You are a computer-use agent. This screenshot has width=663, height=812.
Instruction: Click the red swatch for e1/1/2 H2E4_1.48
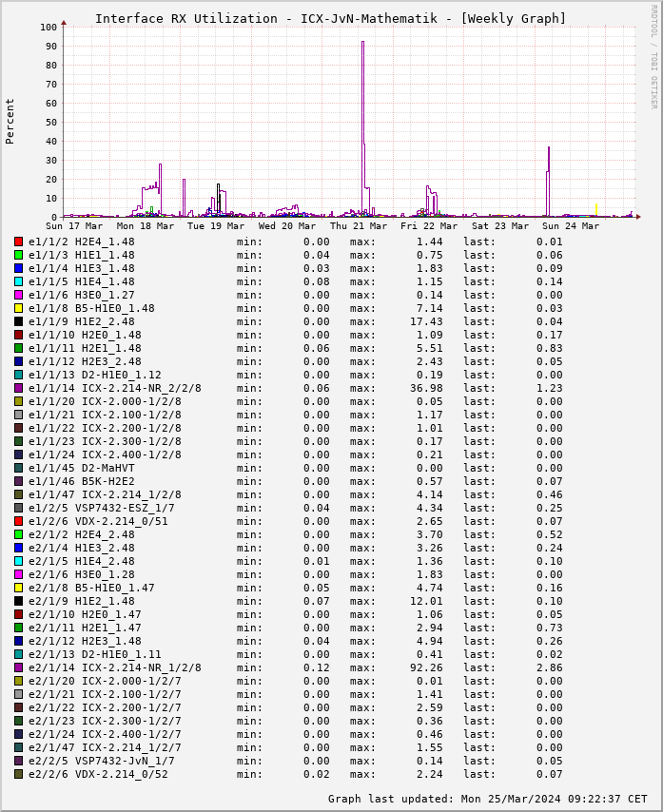click(x=18, y=242)
